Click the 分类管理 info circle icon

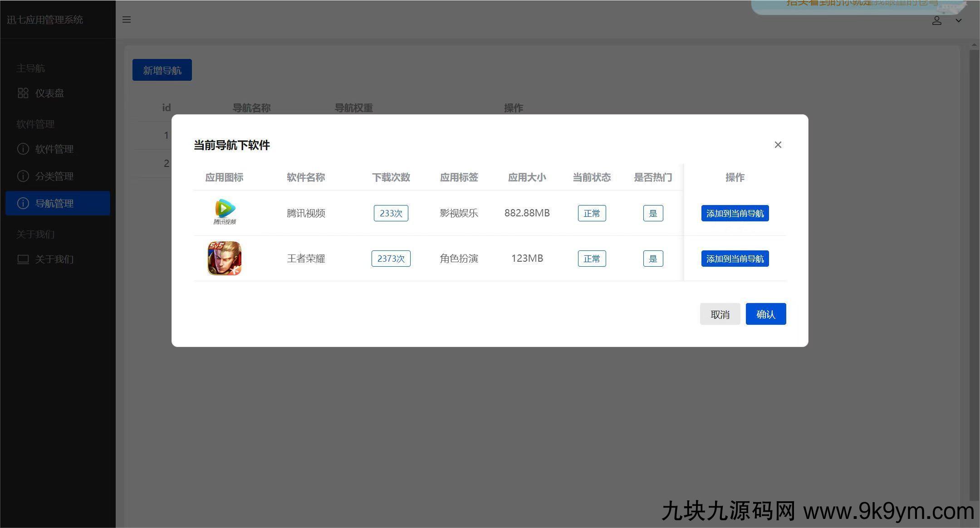pyautogui.click(x=23, y=176)
